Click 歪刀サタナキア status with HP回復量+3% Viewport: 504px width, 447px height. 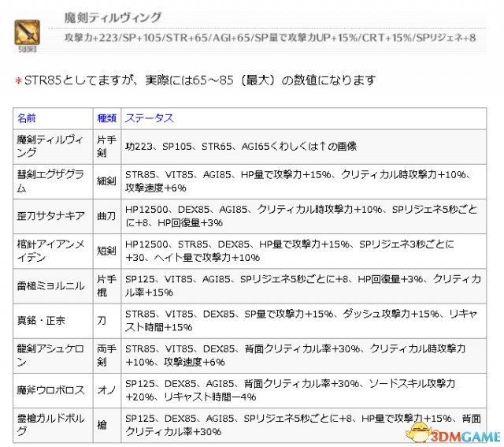click(x=304, y=216)
